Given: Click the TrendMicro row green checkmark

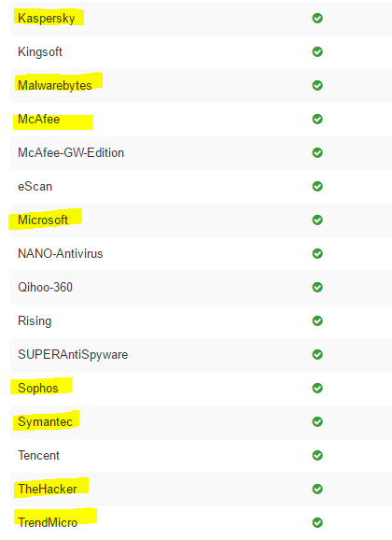Looking at the screenshot, I should click(317, 522).
